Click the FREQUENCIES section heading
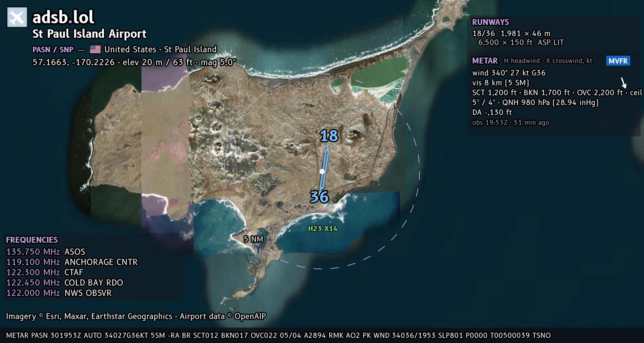The image size is (644, 343). tap(32, 240)
